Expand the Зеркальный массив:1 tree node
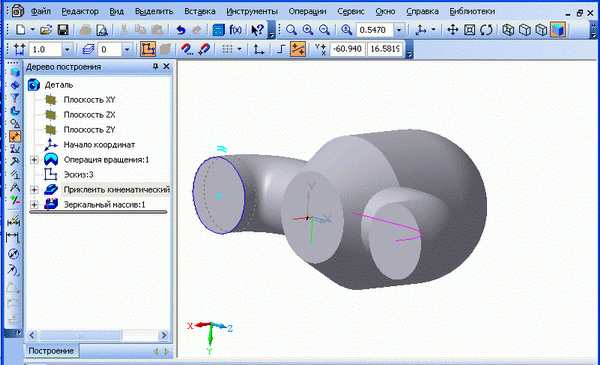The image size is (600, 365). point(34,205)
